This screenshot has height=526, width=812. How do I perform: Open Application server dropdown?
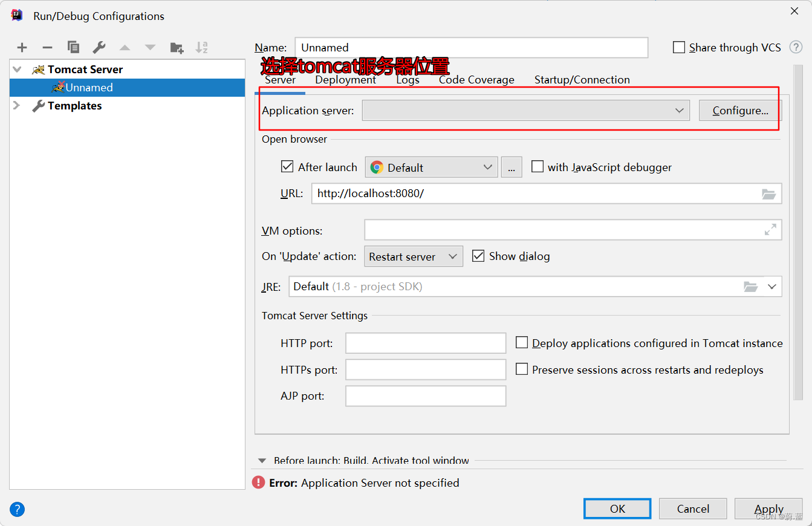pyautogui.click(x=525, y=111)
